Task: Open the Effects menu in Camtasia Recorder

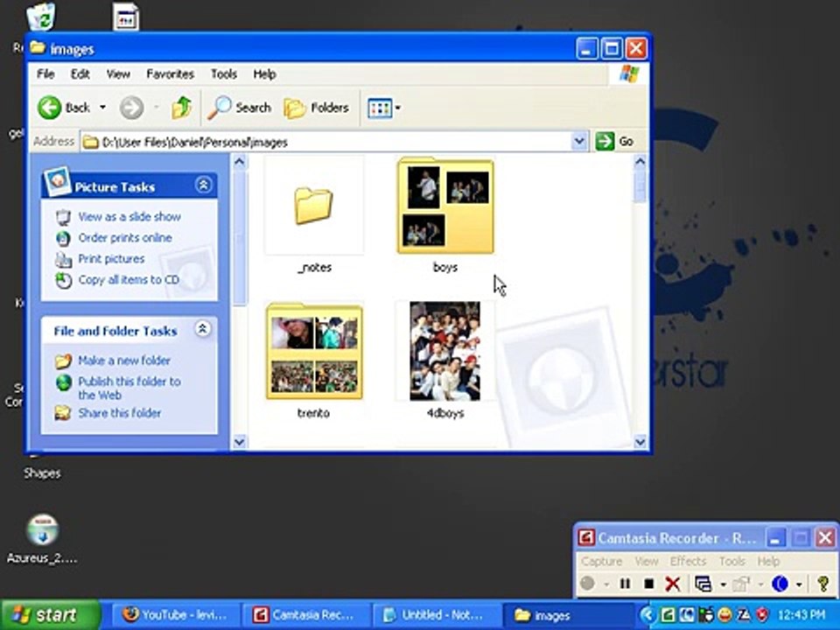Action: tap(688, 561)
